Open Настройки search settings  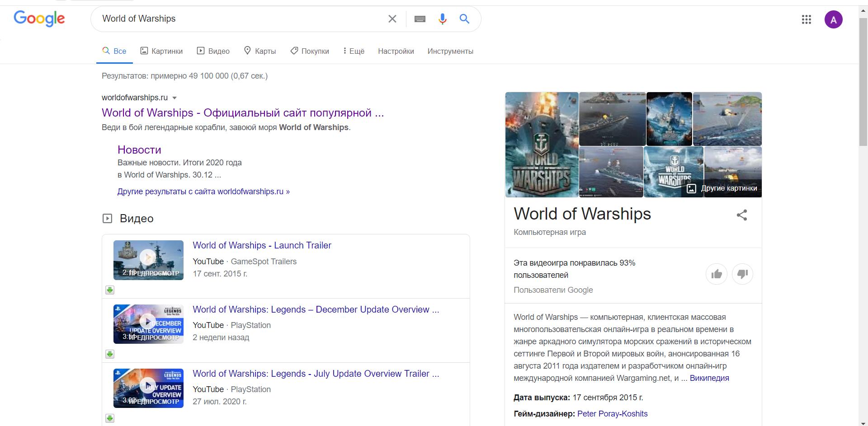coord(396,51)
